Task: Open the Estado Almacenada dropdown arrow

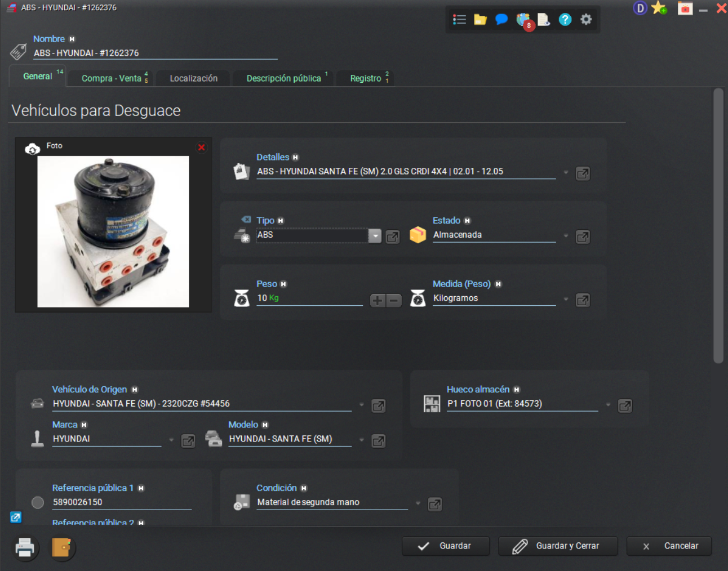Action: [566, 236]
